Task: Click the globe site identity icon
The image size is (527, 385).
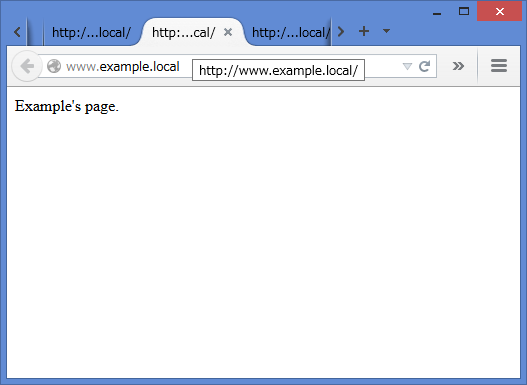Action: pyautogui.click(x=54, y=66)
